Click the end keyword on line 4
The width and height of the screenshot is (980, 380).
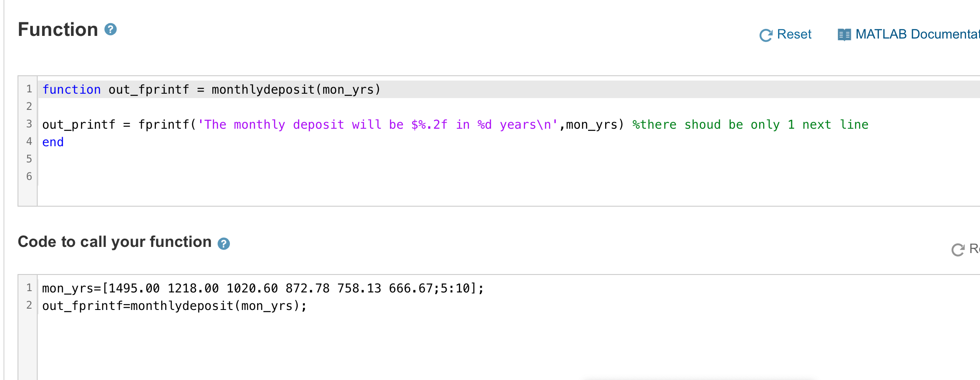pos(53,142)
